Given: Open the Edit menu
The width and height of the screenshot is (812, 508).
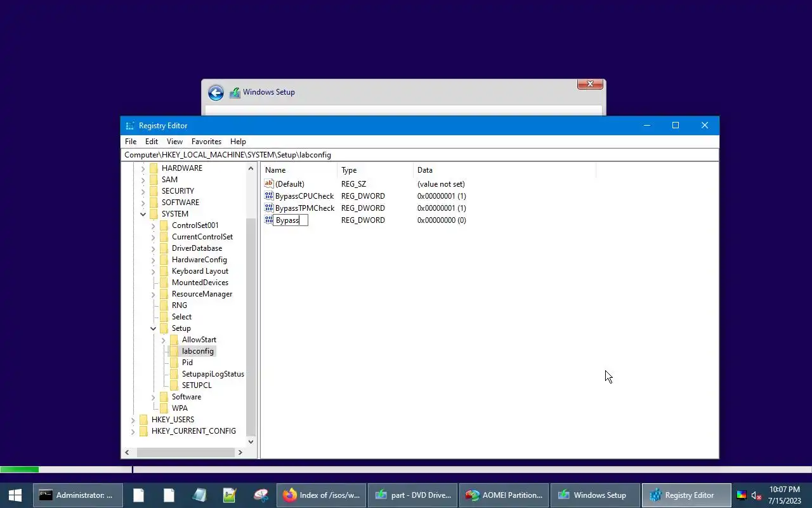Looking at the screenshot, I should [151, 142].
